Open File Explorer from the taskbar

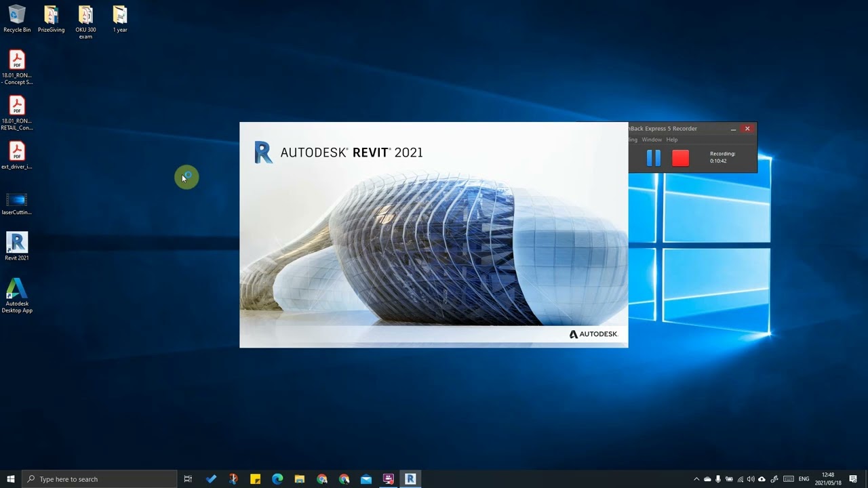(x=300, y=479)
